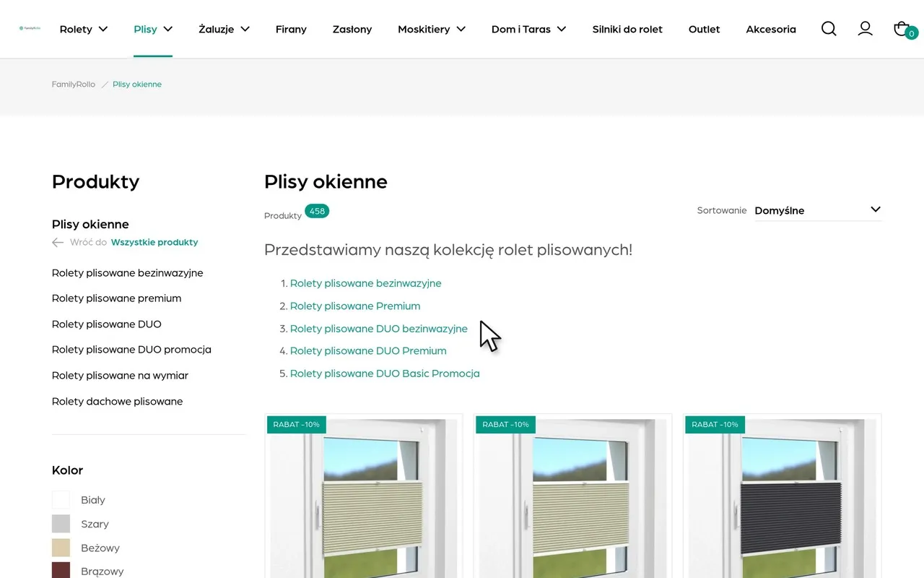Open the middle beige blind product image

coord(573,496)
